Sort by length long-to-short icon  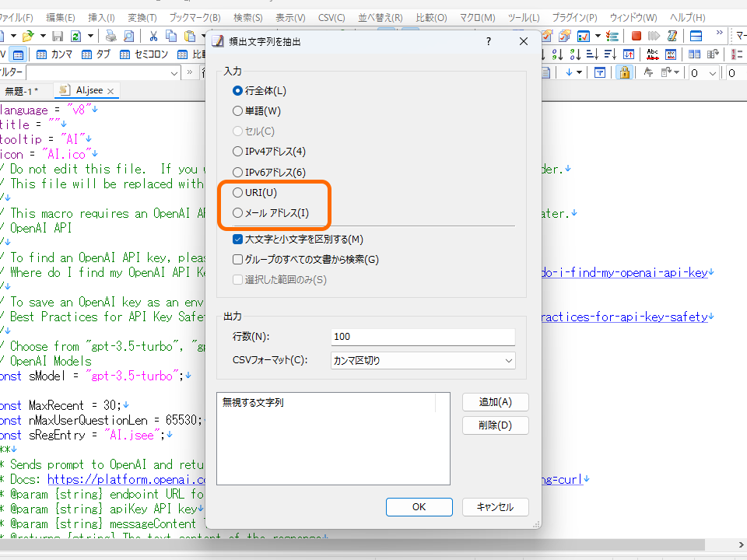(610, 54)
